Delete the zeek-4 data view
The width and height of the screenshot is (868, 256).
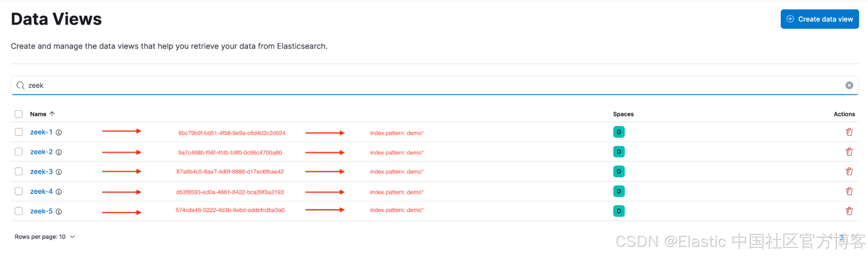[x=849, y=191]
